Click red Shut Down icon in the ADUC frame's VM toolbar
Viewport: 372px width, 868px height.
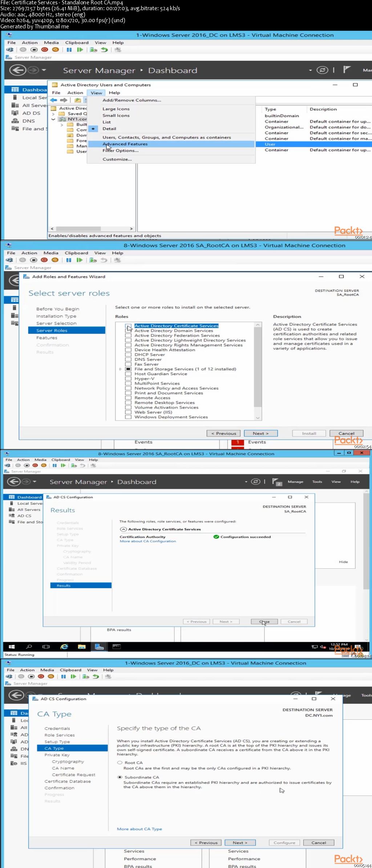(45, 50)
